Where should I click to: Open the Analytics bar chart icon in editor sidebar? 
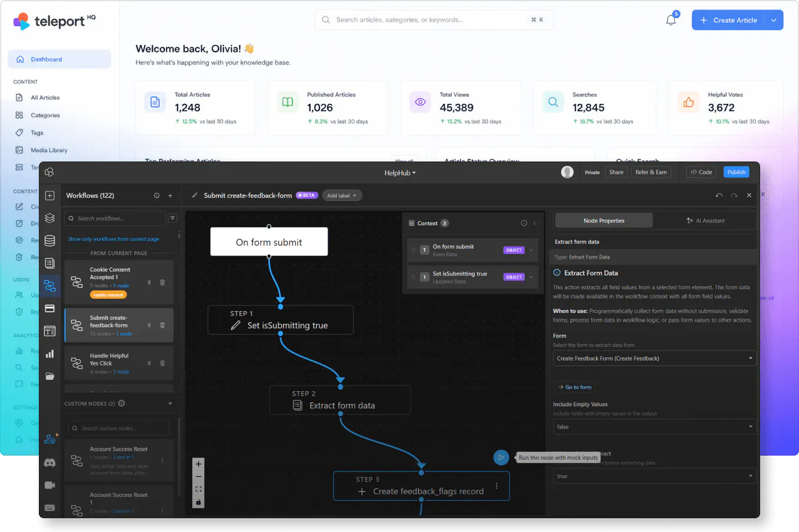[49, 354]
